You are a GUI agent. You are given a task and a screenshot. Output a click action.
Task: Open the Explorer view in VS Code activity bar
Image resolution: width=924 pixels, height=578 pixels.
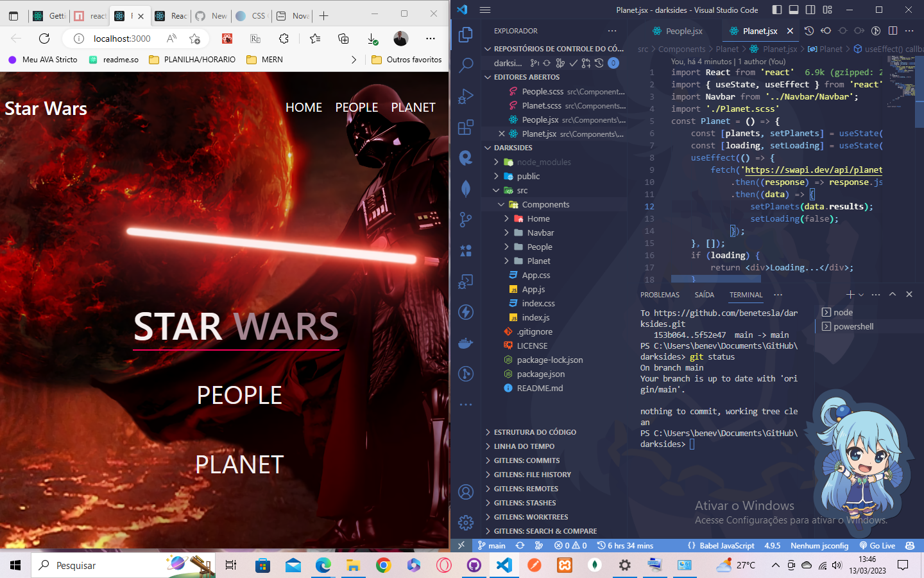(466, 34)
